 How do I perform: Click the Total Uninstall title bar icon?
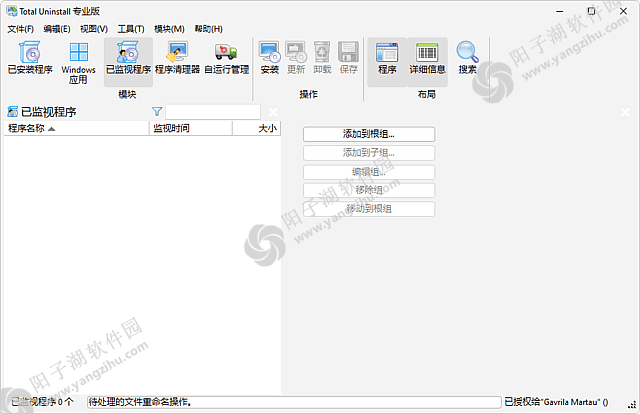click(12, 11)
